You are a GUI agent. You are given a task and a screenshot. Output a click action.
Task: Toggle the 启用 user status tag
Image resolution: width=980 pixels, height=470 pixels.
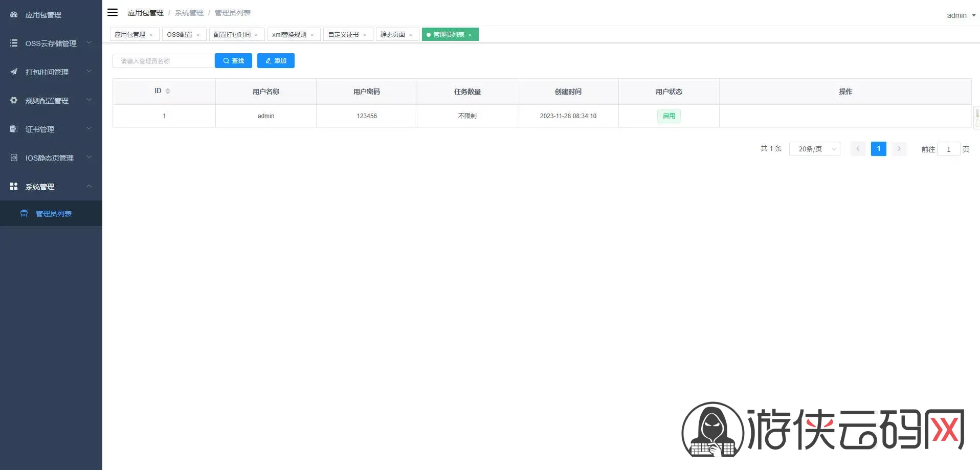click(669, 116)
